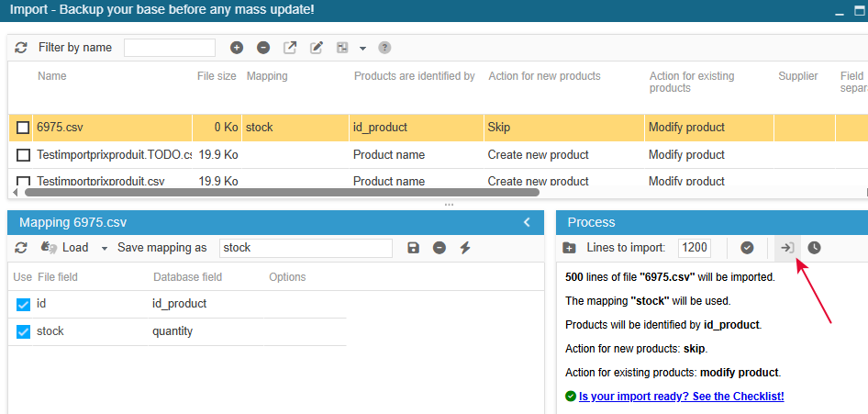Image resolution: width=868 pixels, height=414 pixels.
Task: Tick the checkbox for 6975.csv
Action: point(23,128)
